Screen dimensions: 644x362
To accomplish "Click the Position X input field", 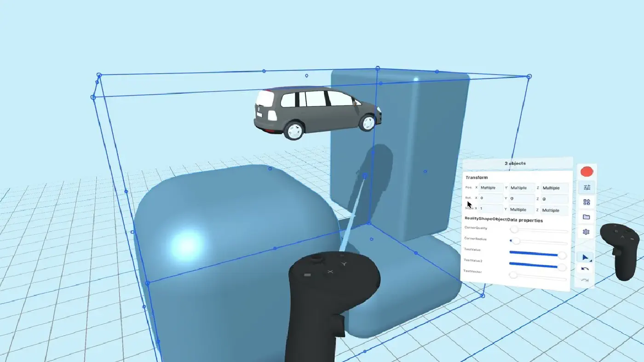I will pos(491,187).
